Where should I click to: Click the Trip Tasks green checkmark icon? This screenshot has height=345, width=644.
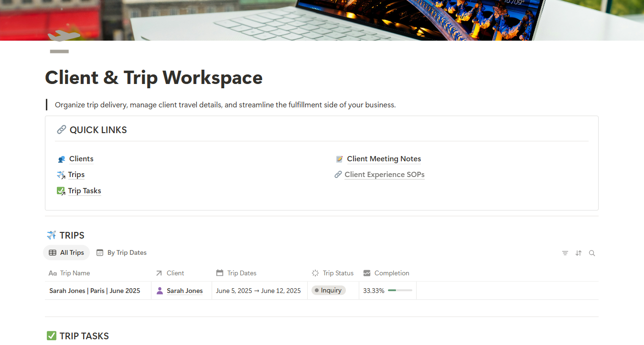61,191
